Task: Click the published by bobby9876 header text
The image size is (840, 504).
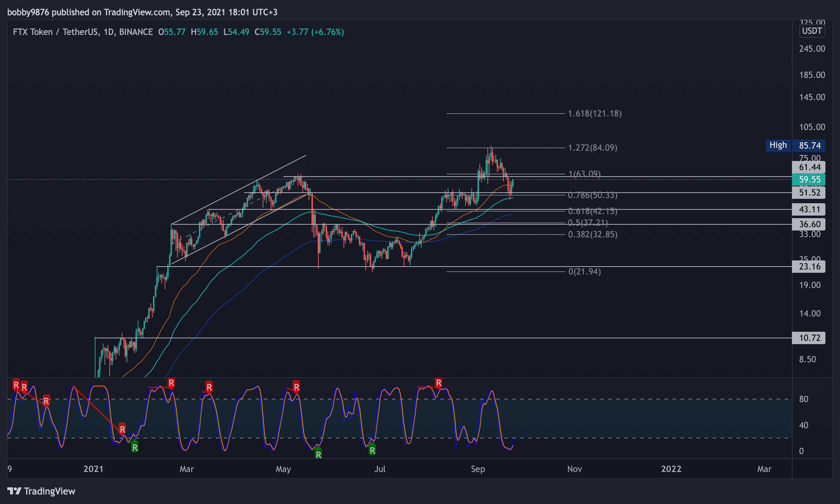Action: (142, 12)
